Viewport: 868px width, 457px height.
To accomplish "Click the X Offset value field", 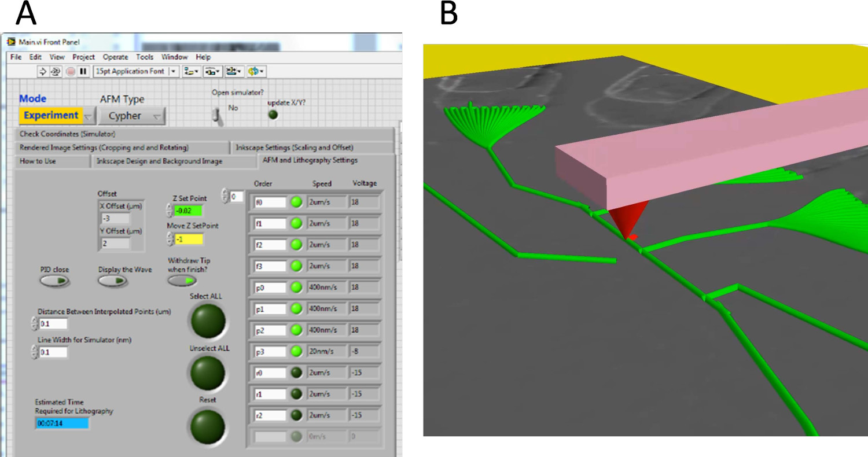I will (115, 219).
